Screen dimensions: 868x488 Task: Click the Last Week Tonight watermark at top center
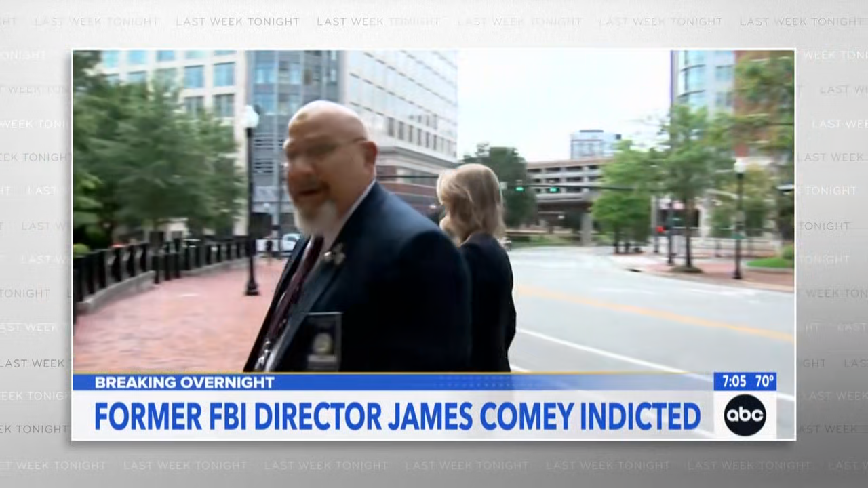[378, 22]
